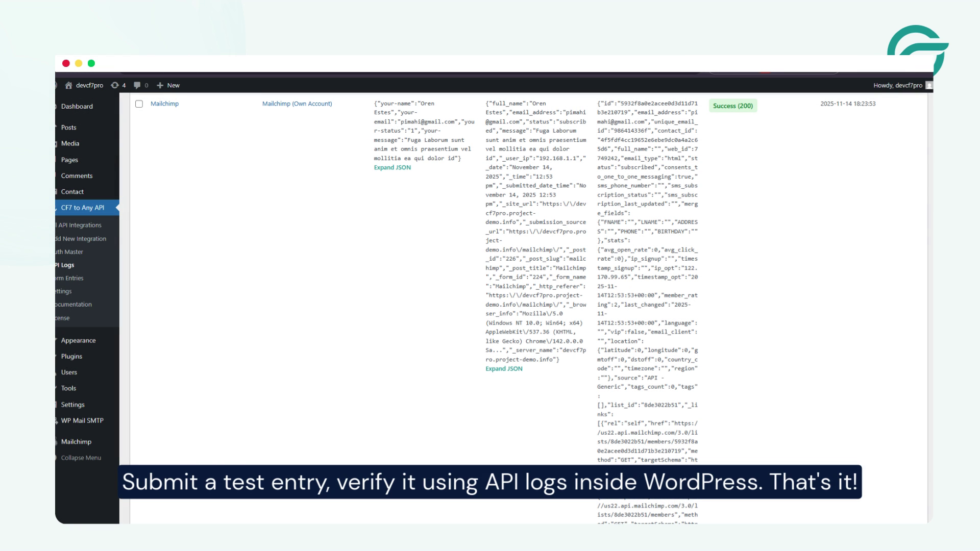The image size is (980, 551).
Task: Open Mailchimp (Own Account) integration link
Action: 297,104
